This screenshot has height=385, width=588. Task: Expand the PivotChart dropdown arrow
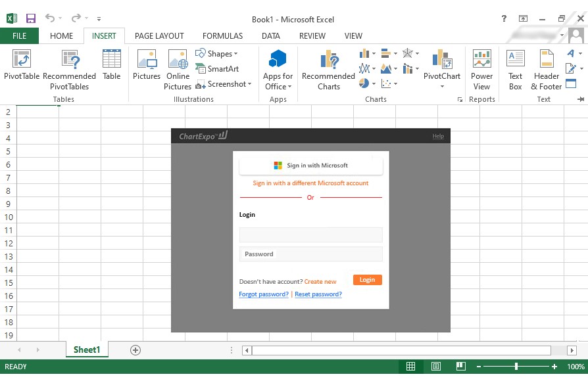(442, 87)
